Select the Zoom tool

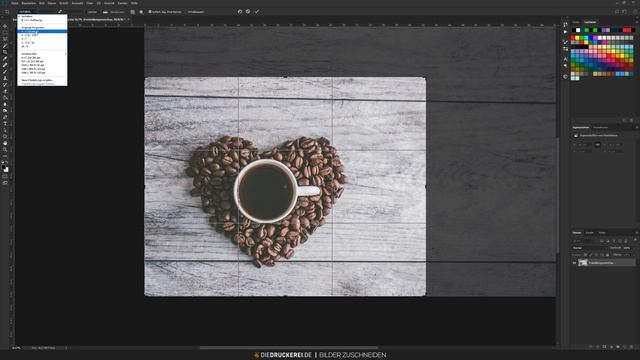pyautogui.click(x=5, y=150)
